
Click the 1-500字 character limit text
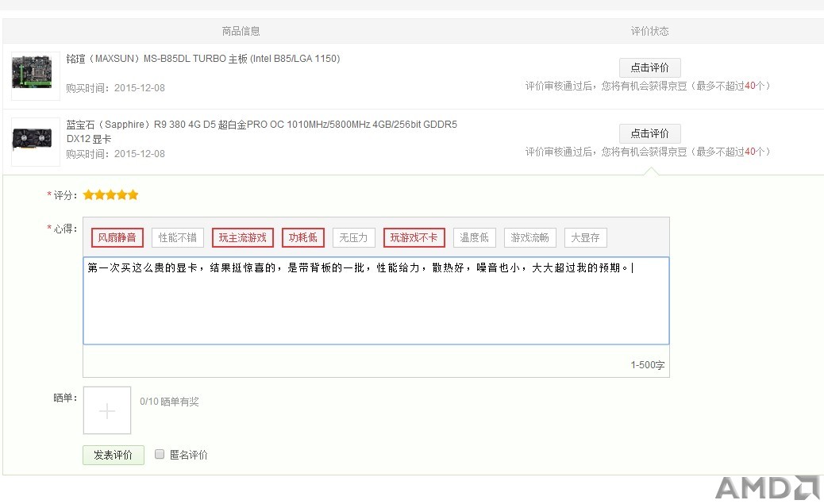tap(648, 365)
